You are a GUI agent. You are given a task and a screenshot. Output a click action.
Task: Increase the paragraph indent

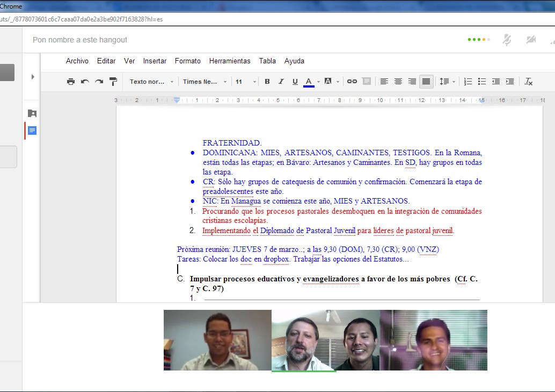510,82
